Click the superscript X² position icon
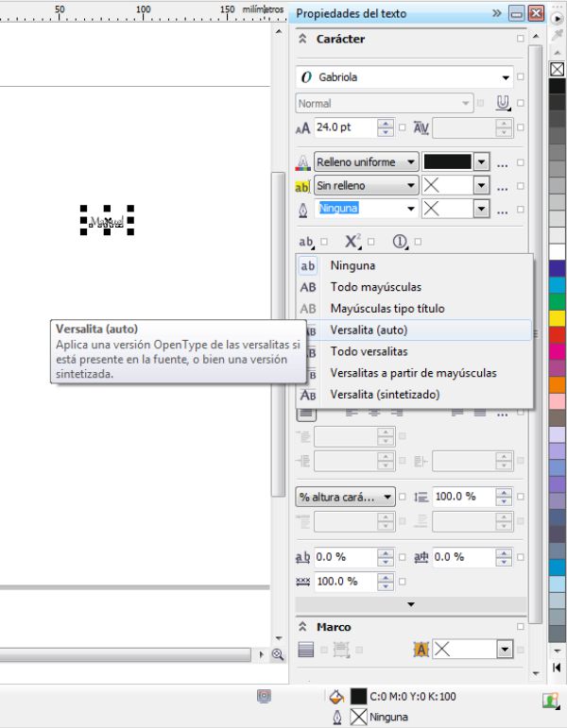The image size is (567, 728). [x=353, y=243]
